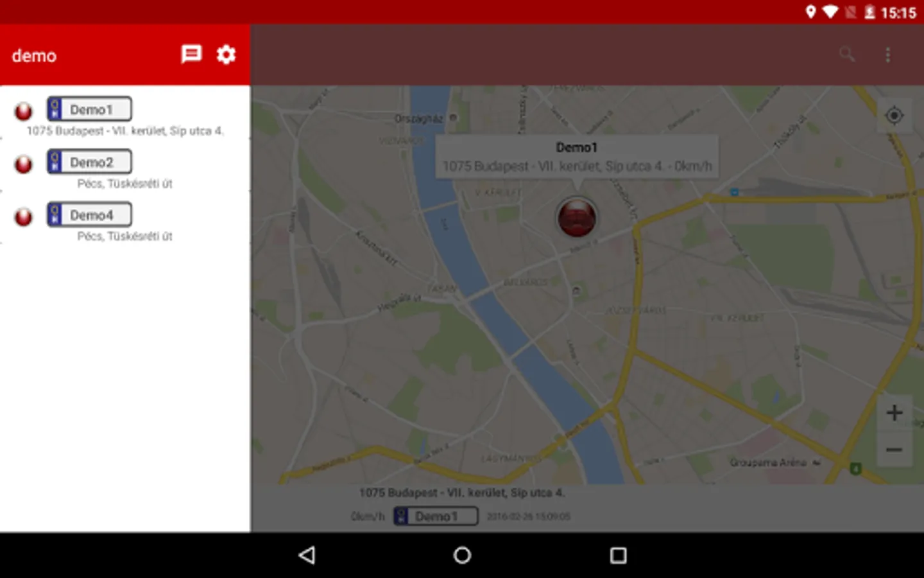Click the Demo1 plate in the bottom info bar
The height and width of the screenshot is (578, 924).
click(436, 516)
